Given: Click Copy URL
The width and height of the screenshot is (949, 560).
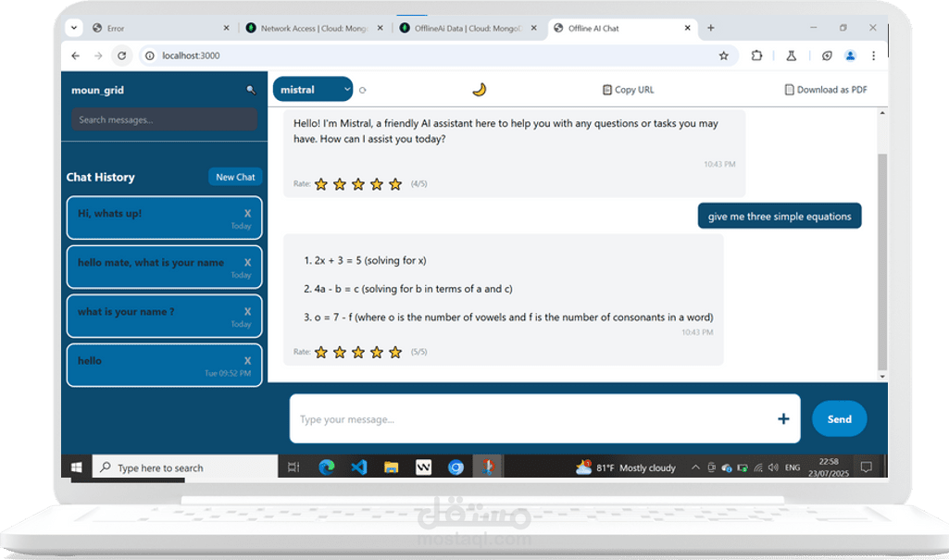Looking at the screenshot, I should click(629, 90).
